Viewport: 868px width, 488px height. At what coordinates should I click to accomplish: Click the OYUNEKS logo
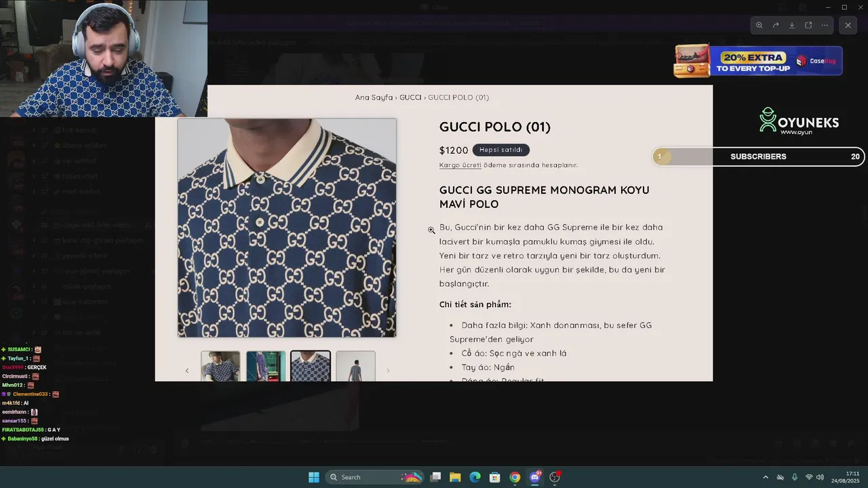click(799, 121)
